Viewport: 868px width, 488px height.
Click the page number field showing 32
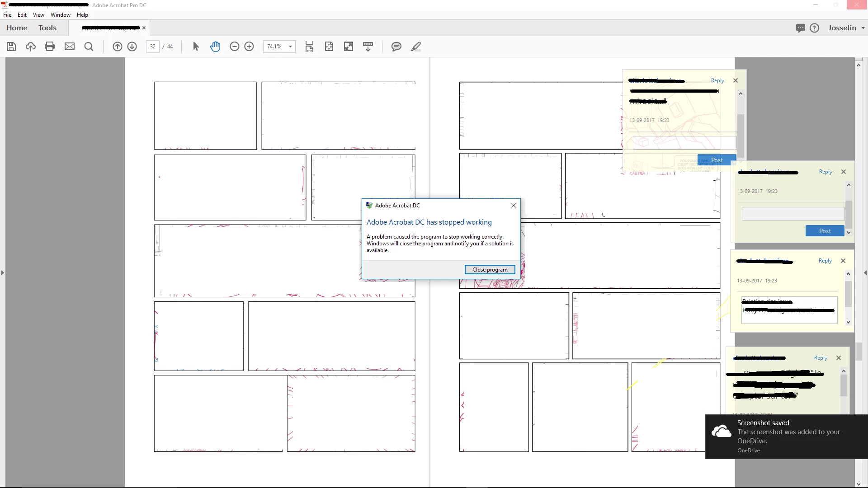(153, 47)
